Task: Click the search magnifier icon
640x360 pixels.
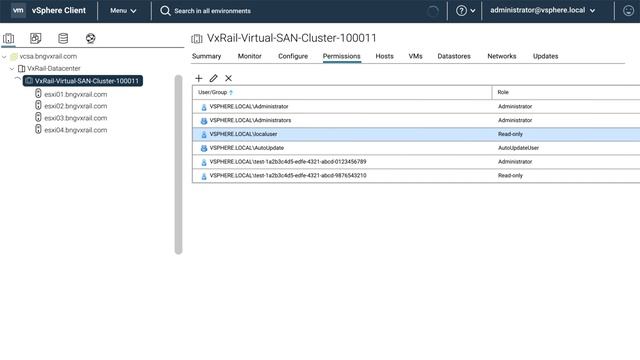Action: pyautogui.click(x=165, y=11)
